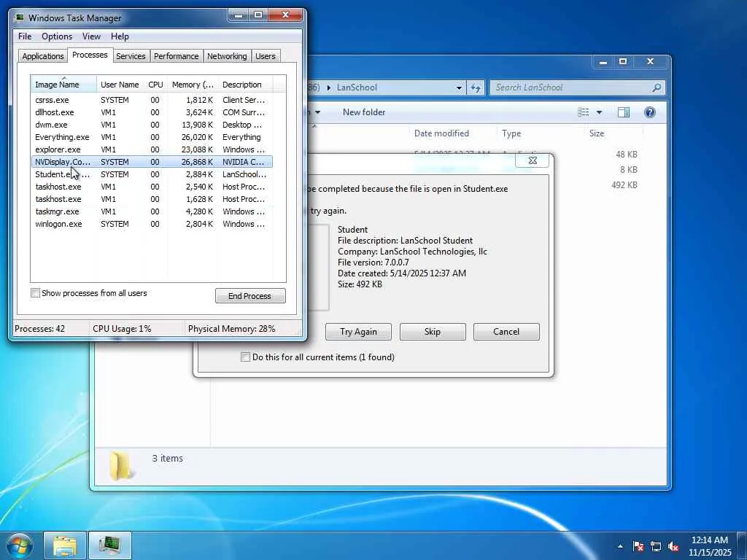Sort processes by User Name
The height and width of the screenshot is (560, 747).
click(120, 85)
